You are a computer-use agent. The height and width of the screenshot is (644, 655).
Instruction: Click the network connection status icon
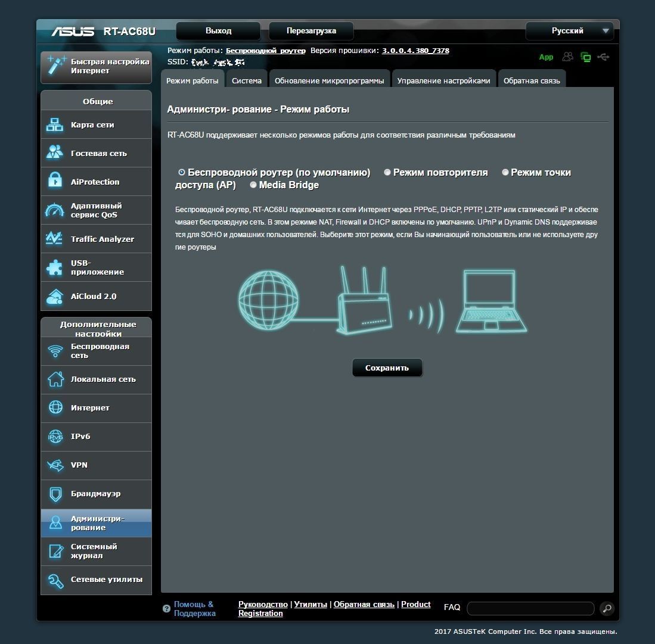[x=586, y=57]
